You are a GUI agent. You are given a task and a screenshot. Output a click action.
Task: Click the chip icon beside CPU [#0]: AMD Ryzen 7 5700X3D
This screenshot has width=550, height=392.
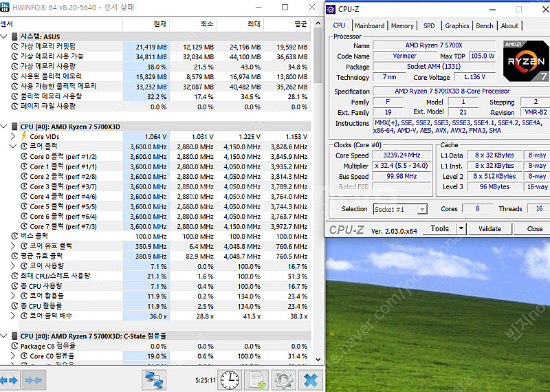[x=14, y=127]
